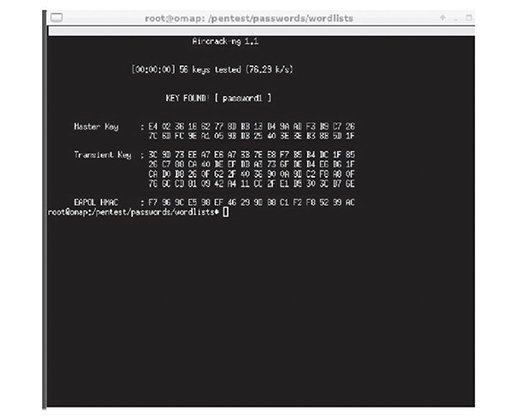Minimize the terminal window
520x420 pixels.
click(456, 19)
